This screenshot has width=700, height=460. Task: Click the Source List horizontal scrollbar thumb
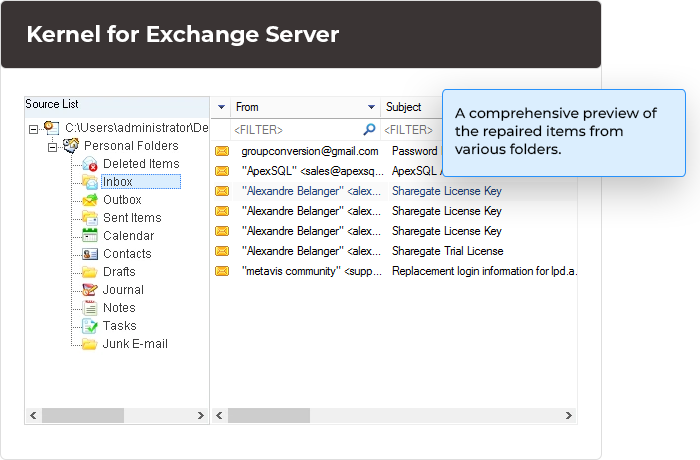(83, 415)
